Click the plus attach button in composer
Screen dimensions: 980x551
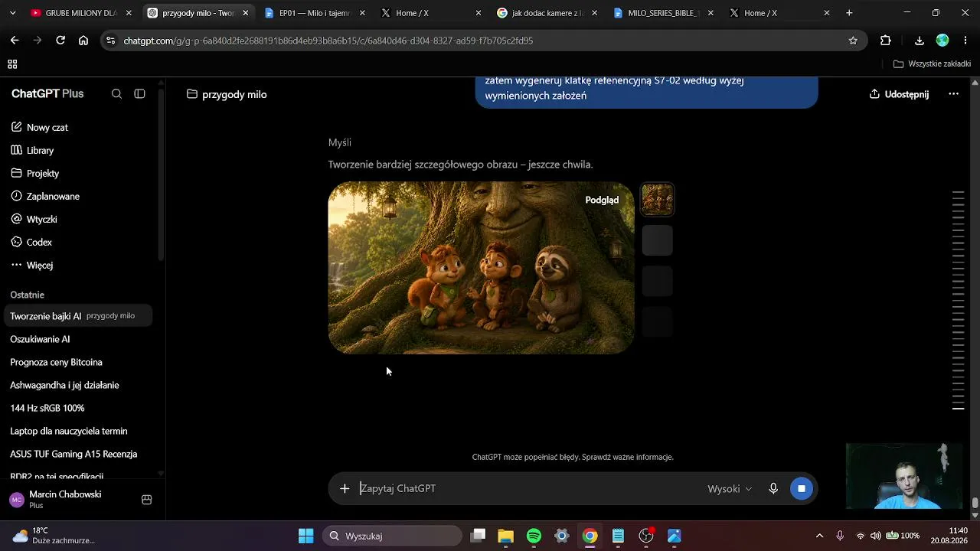point(345,488)
